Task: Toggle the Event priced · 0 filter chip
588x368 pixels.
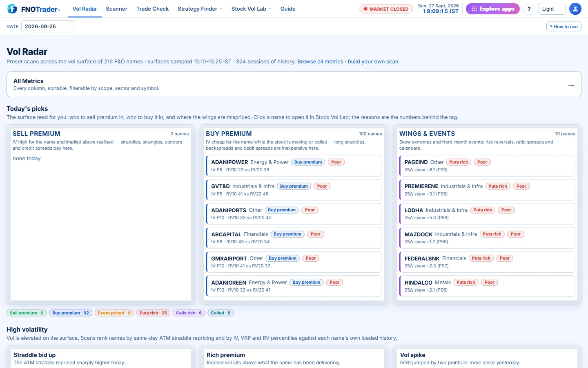Action: (114, 313)
